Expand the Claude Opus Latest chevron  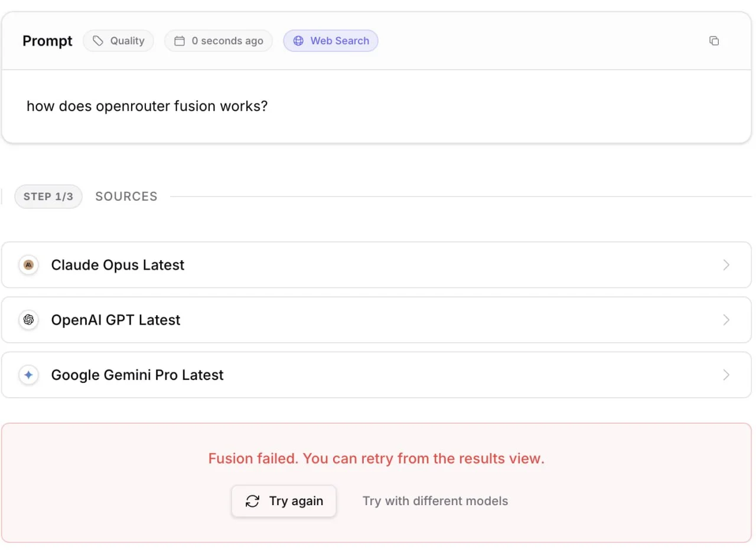(x=726, y=265)
